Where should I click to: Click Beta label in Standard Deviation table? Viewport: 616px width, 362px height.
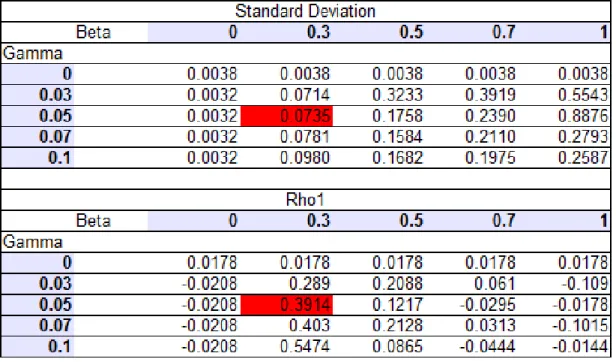(x=93, y=32)
